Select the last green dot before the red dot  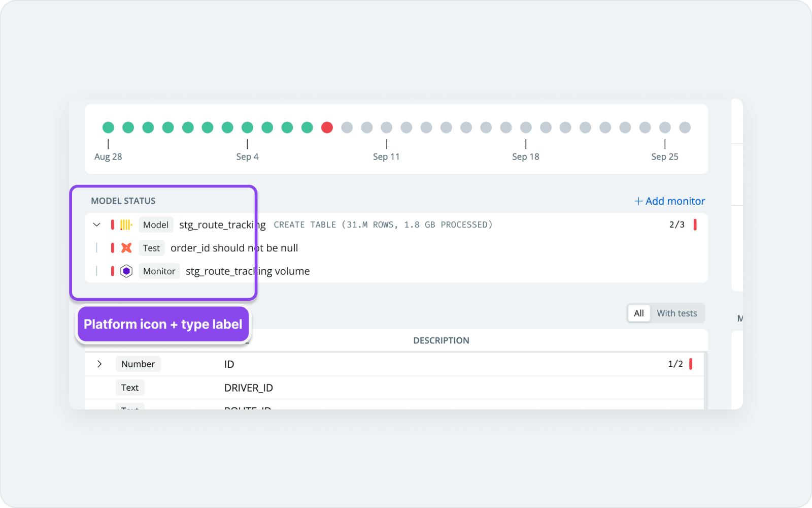307,128
